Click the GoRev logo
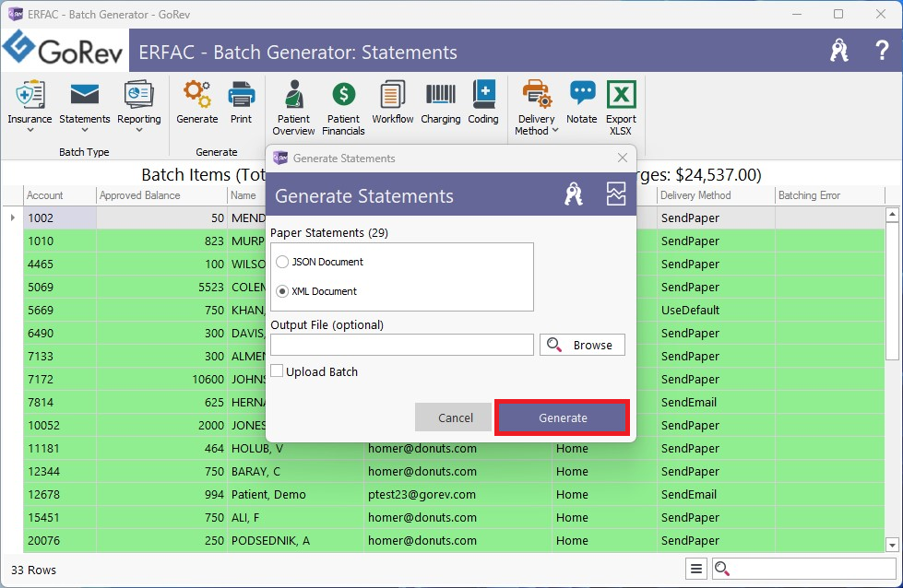This screenshot has width=903, height=588. pyautogui.click(x=64, y=49)
